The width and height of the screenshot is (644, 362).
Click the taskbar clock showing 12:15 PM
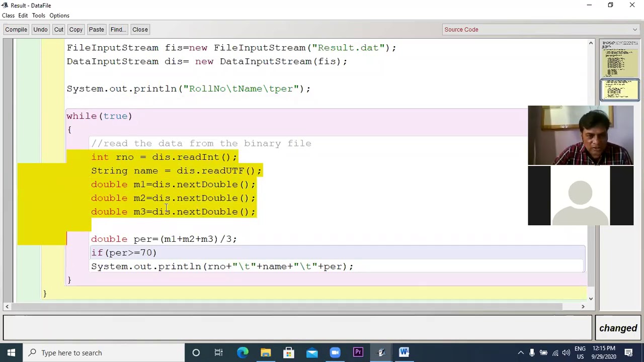(604, 352)
